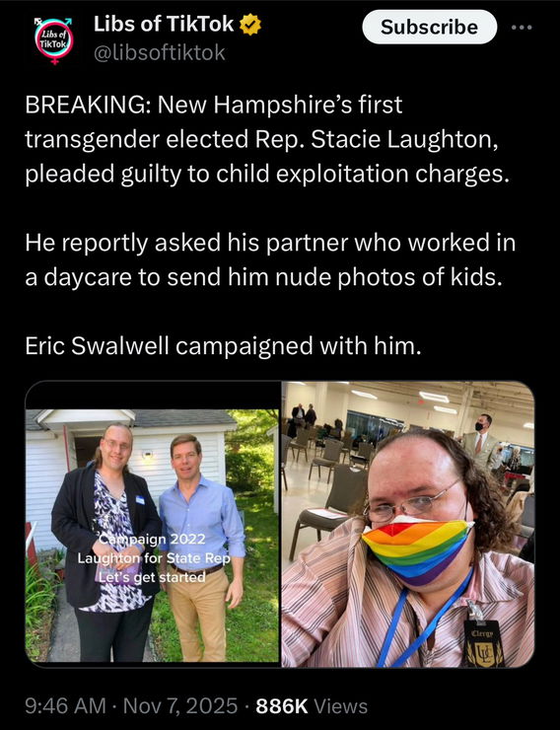Open the Libs of TikTok profile avatar
Screen dimensions: 560x730
pos(54,41)
